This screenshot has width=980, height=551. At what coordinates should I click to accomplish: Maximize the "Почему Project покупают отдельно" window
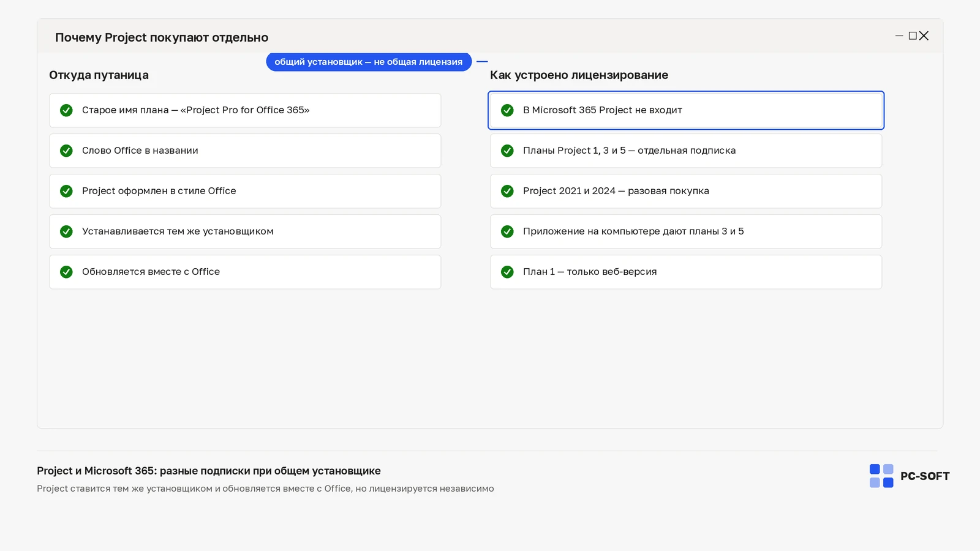pos(913,36)
